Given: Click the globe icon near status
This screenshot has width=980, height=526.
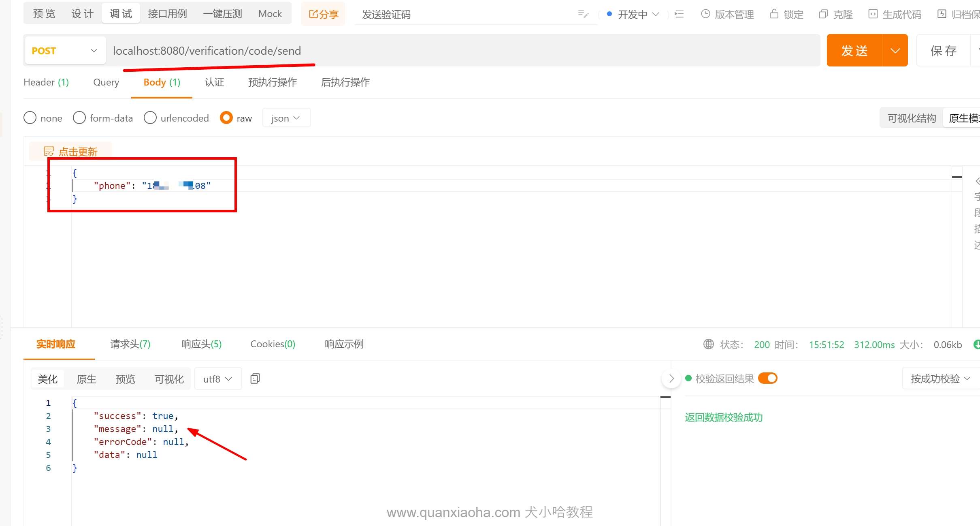Looking at the screenshot, I should point(709,344).
